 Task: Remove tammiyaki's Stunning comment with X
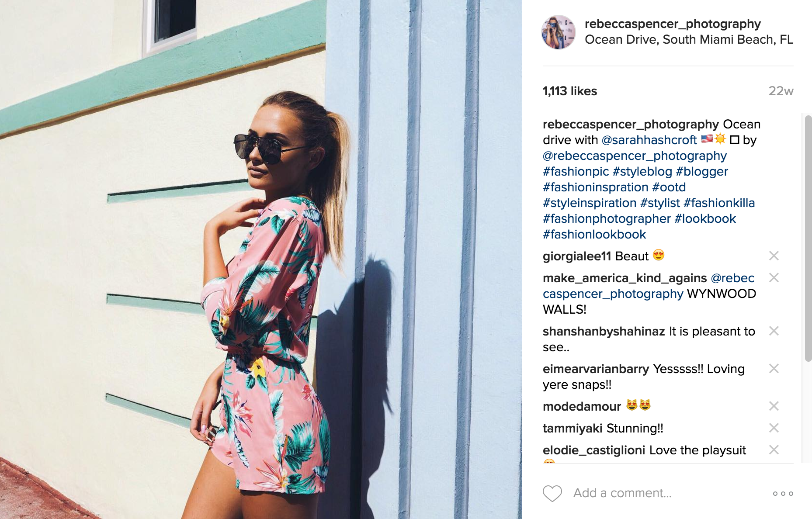[x=774, y=428]
